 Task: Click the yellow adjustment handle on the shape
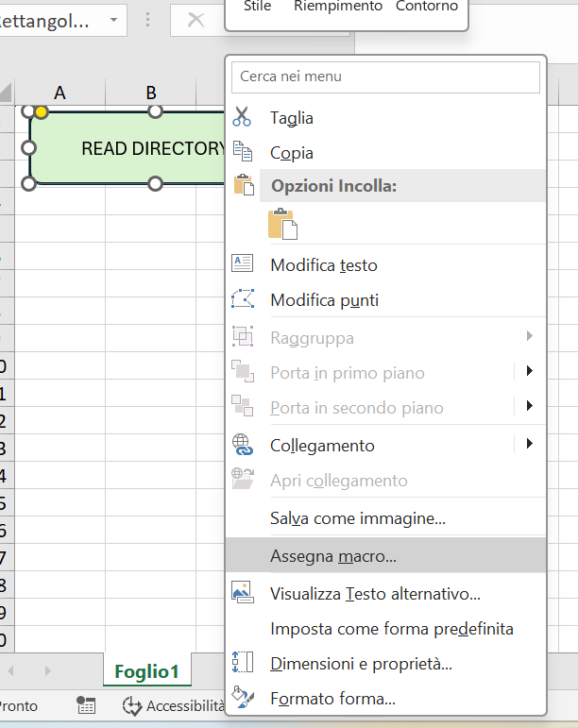pyautogui.click(x=42, y=112)
